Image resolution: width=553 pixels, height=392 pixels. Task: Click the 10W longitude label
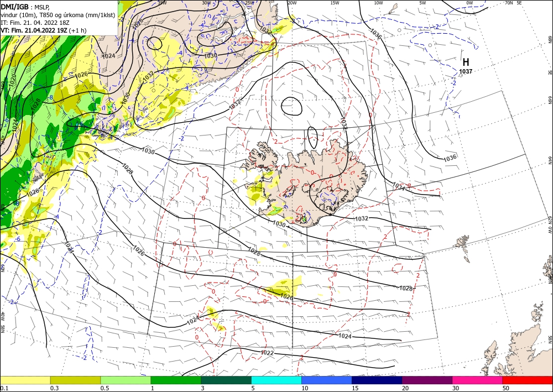[378, 3]
